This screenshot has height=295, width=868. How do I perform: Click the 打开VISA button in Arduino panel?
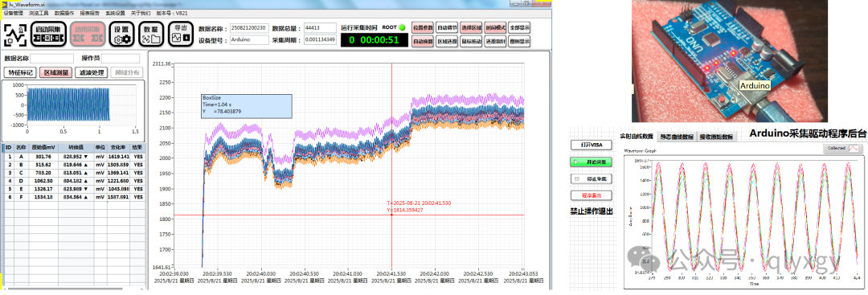(592, 145)
